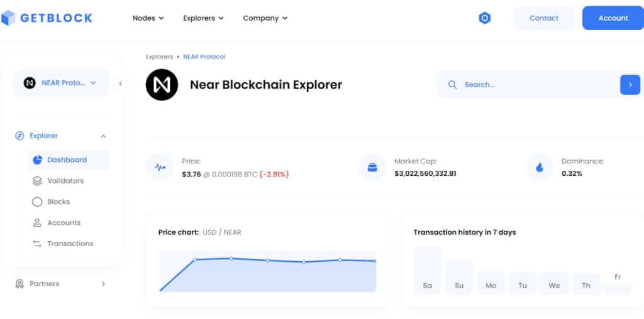Open the Nodes dropdown menu
Image resolution: width=644 pixels, height=319 pixels.
tap(148, 18)
